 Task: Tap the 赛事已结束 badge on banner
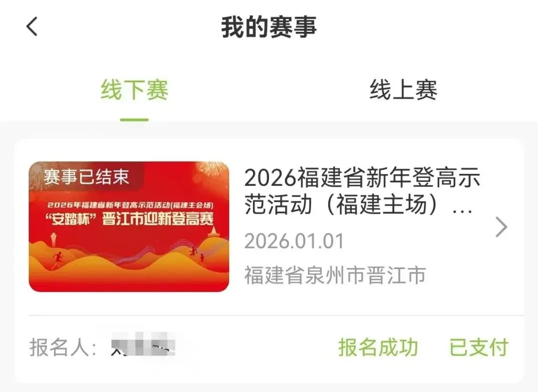click(86, 177)
